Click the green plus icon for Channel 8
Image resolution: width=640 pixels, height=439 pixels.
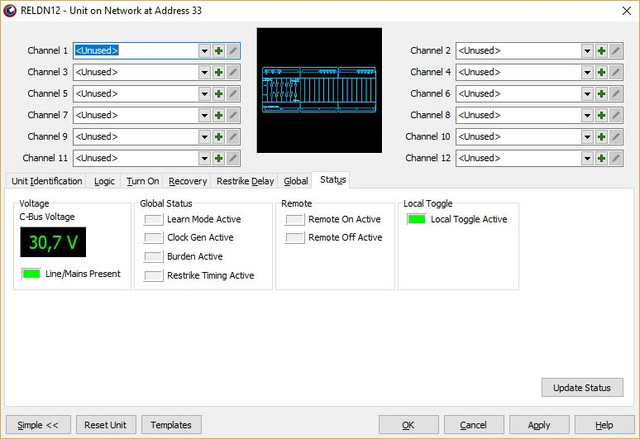point(601,115)
